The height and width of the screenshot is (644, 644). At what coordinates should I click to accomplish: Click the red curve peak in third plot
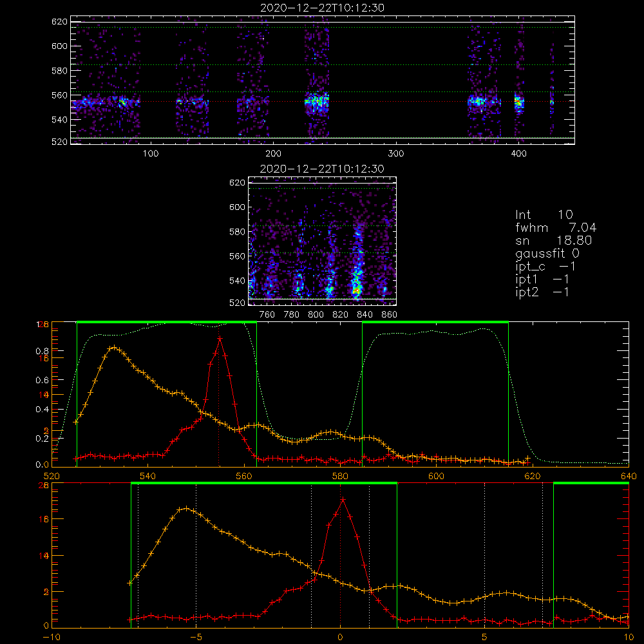220,339
